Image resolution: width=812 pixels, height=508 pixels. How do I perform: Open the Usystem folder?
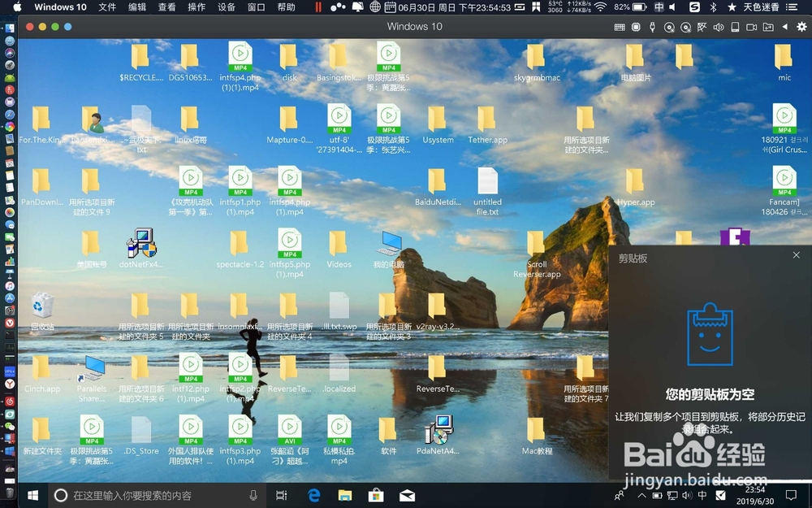pos(438,124)
